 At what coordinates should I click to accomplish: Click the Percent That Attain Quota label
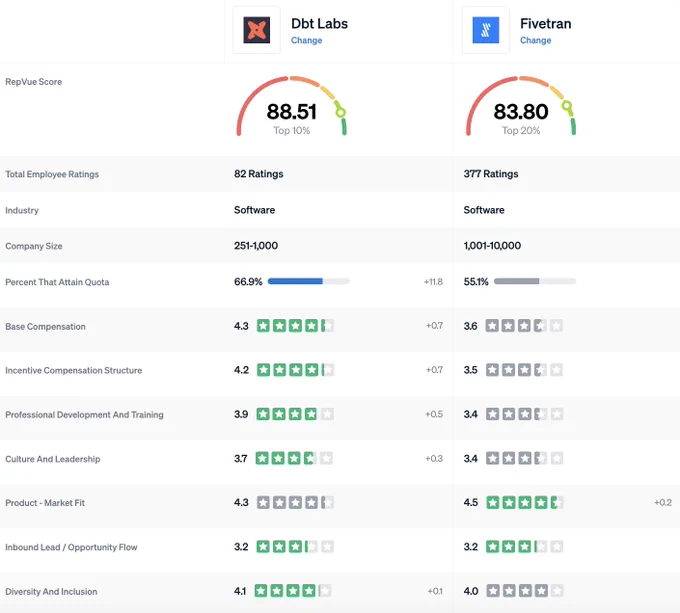(57, 282)
